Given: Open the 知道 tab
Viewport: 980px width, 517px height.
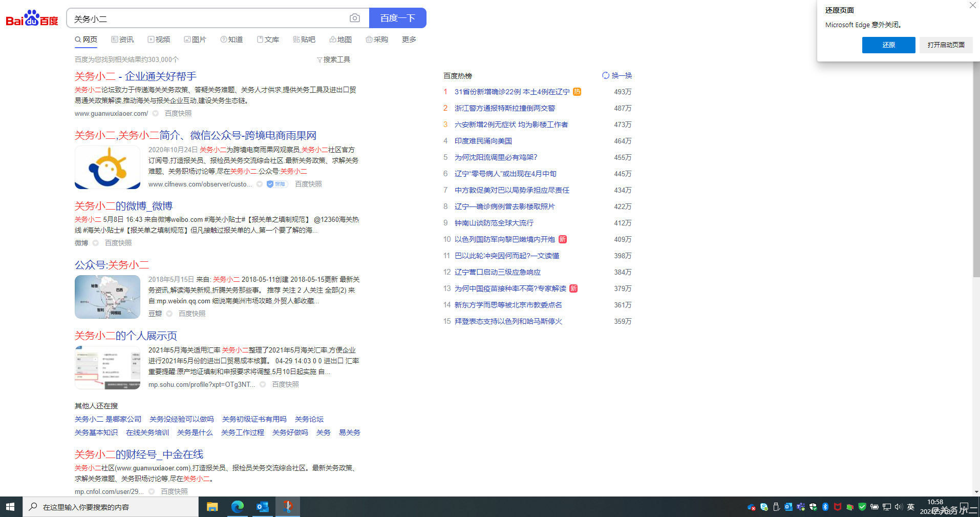Looking at the screenshot, I should 231,39.
